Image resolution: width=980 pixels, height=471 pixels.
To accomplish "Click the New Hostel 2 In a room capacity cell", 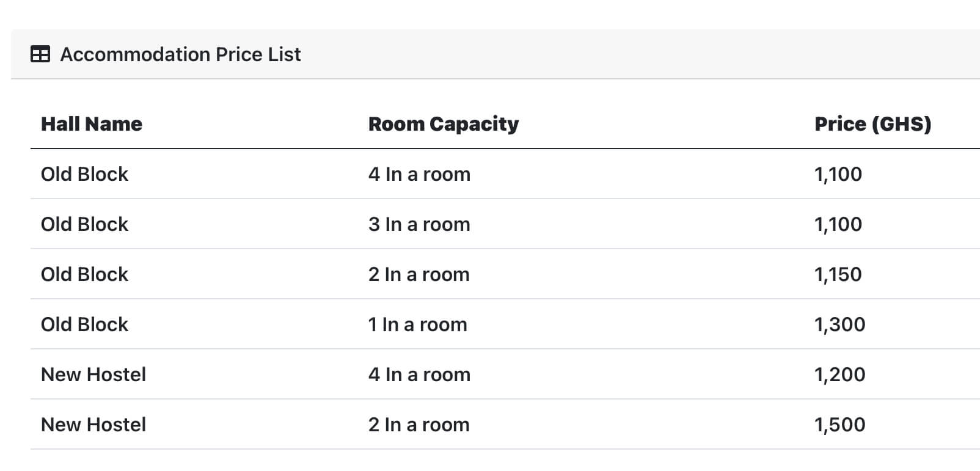I will (419, 425).
